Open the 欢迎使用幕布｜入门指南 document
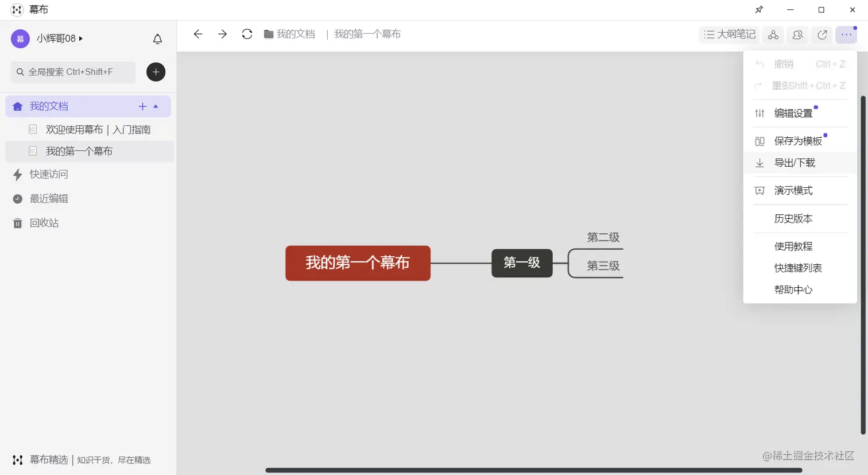Image resolution: width=868 pixels, height=475 pixels. click(x=98, y=129)
